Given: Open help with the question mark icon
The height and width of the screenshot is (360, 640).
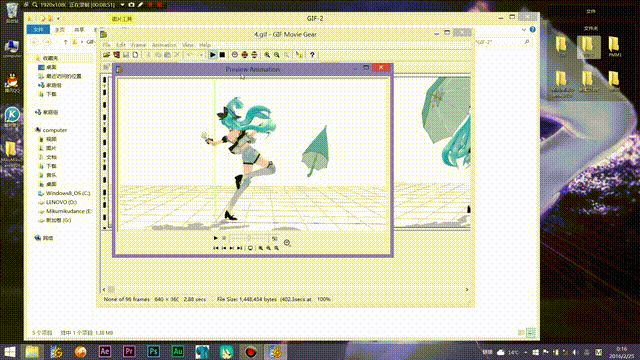Looking at the screenshot, I should [312, 55].
